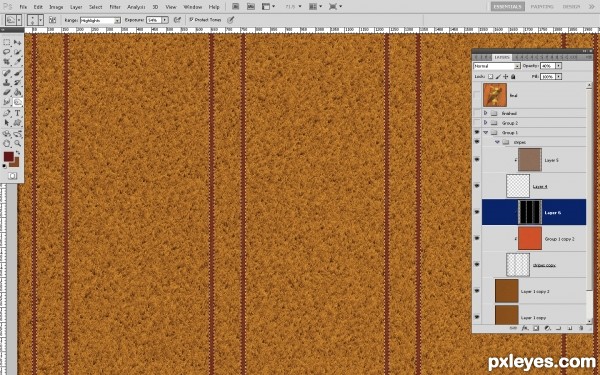Select the Custom Shape tool
The height and width of the screenshot is (375, 600).
18,123
